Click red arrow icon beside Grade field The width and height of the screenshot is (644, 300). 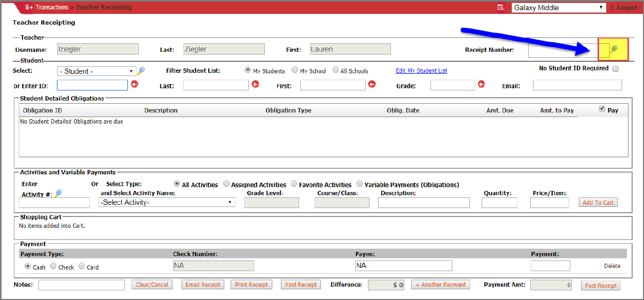click(x=481, y=84)
